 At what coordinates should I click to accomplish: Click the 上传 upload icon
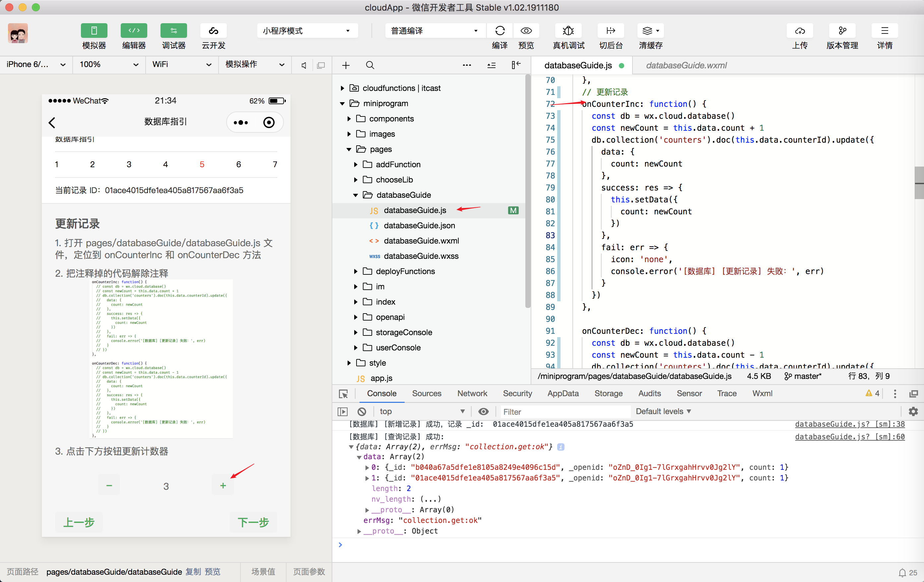(x=800, y=31)
